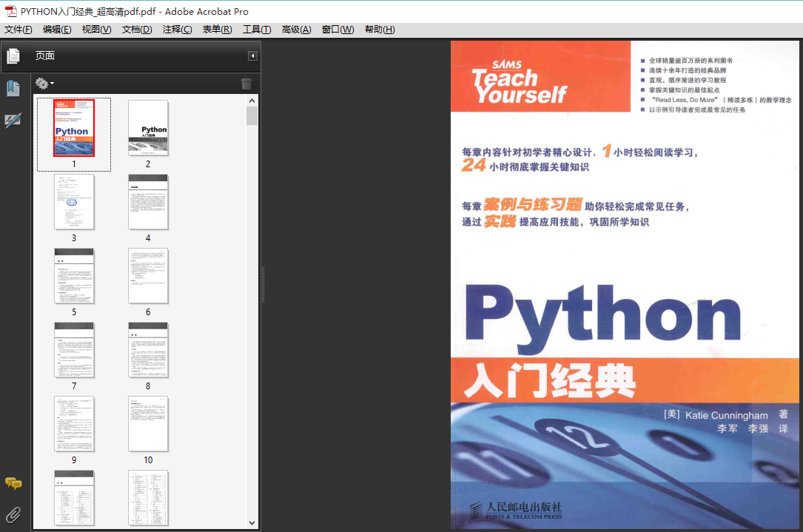Image resolution: width=803 pixels, height=532 pixels.
Task: Open the 文档(D) menu
Action: 137,30
